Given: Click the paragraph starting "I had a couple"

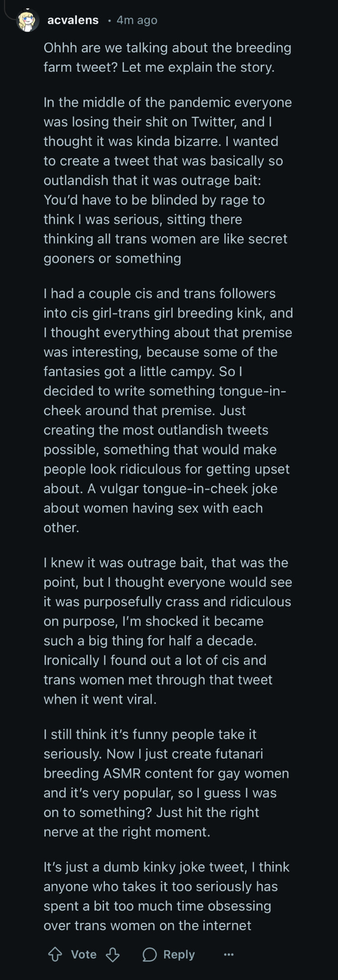Looking at the screenshot, I should [167, 410].
